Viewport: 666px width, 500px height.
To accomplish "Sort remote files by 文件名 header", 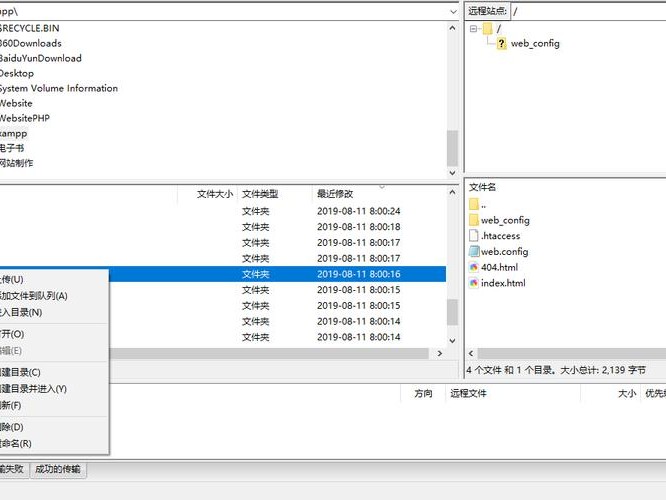I will pos(482,187).
